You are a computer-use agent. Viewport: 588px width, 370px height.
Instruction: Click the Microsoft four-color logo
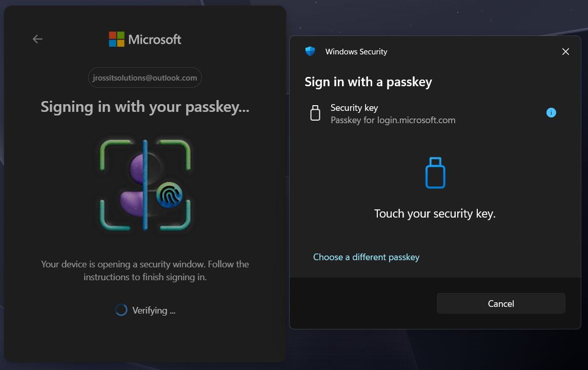point(116,39)
